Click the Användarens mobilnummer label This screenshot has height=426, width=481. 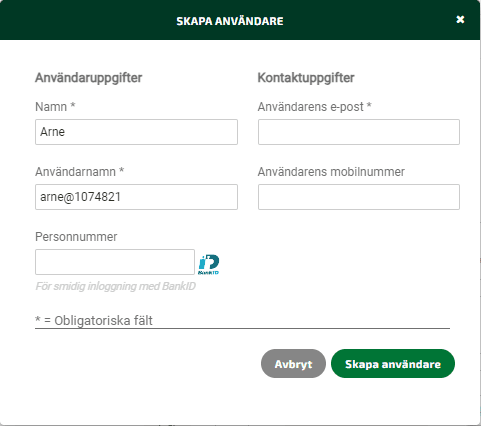[331, 172]
